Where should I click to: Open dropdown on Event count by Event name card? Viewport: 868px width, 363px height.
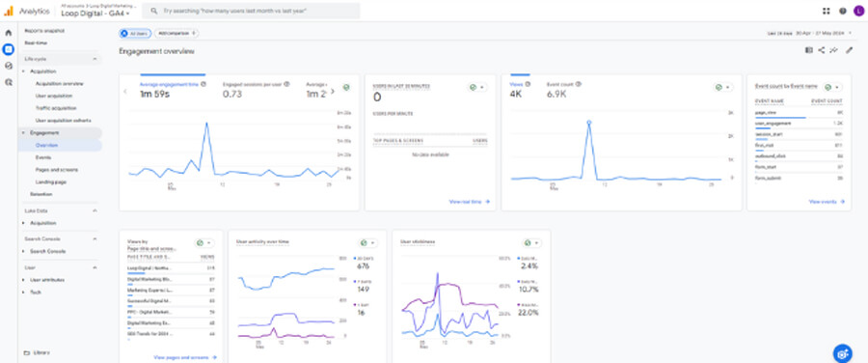(832, 88)
